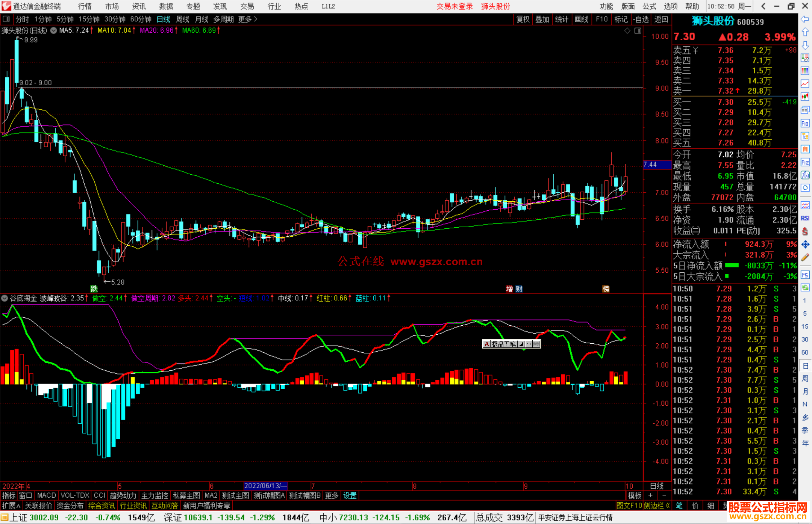This screenshot has height=524, width=812.
Task: Switch to the 5-minute period in the sidebar
Action: click(x=804, y=313)
